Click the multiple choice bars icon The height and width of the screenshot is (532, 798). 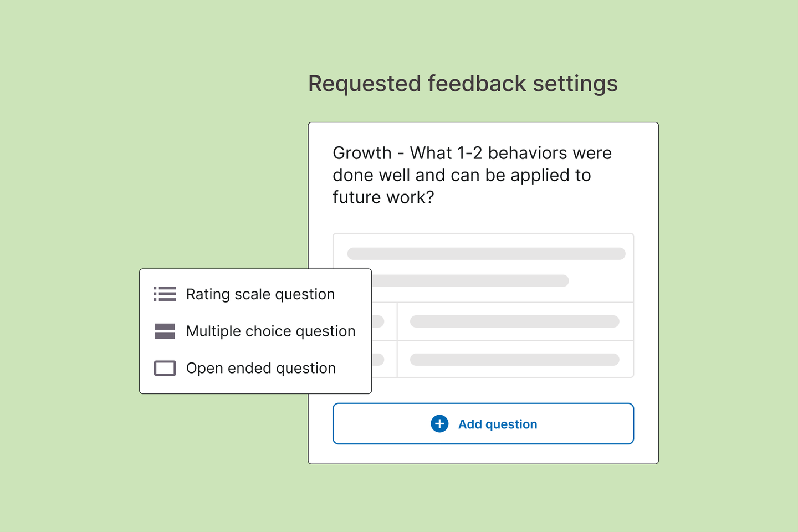165,331
